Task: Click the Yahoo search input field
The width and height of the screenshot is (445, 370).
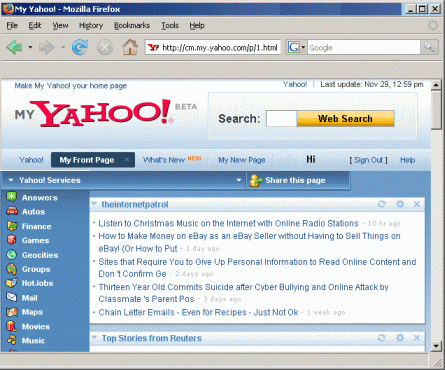Action: pos(281,119)
